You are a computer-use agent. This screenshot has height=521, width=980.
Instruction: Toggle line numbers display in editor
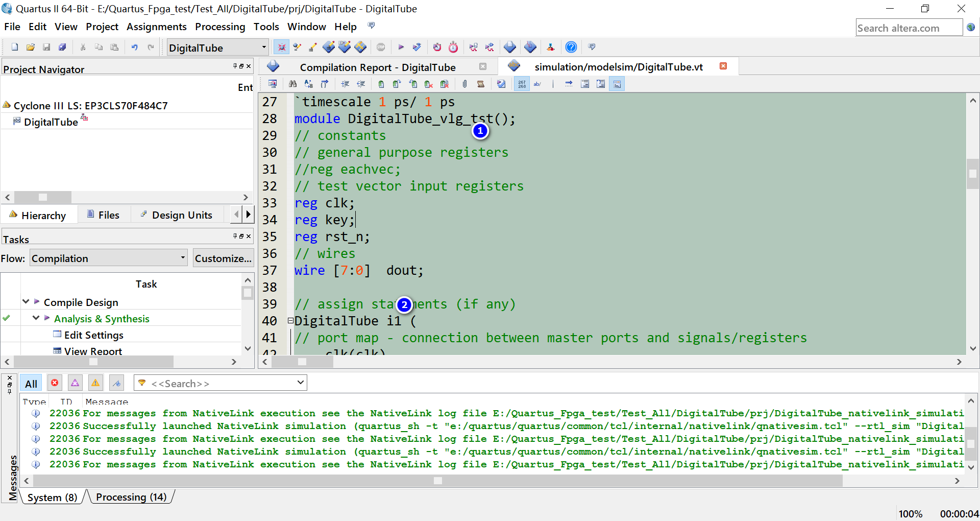(x=522, y=84)
